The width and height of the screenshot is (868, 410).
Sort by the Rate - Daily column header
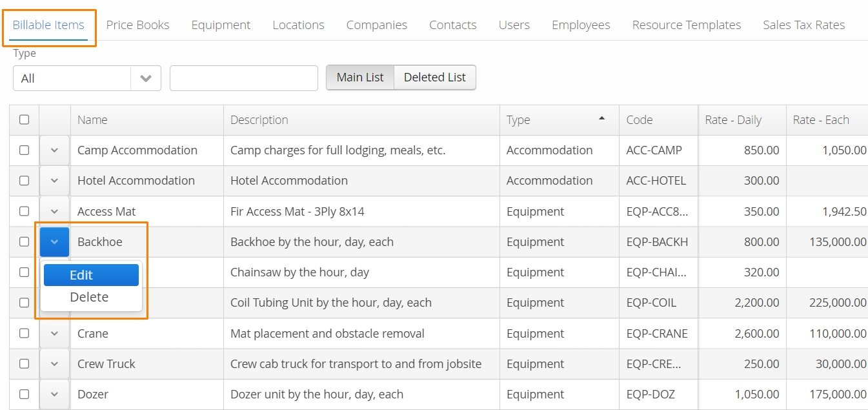coord(742,120)
